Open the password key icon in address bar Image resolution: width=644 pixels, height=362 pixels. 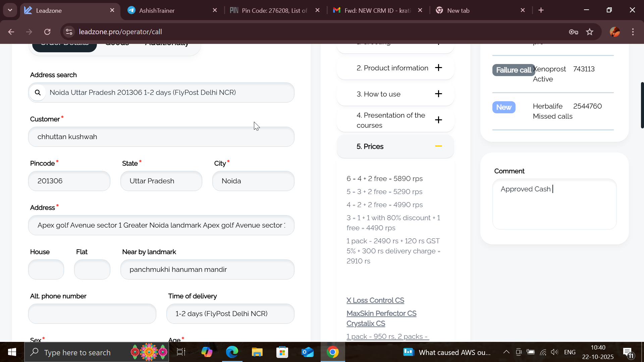(573, 32)
